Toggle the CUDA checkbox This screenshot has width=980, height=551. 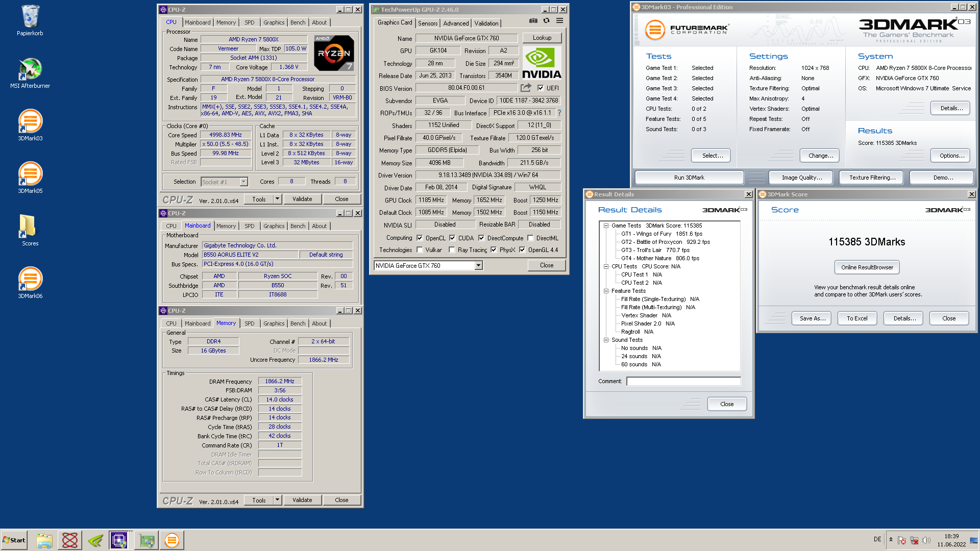coord(452,238)
